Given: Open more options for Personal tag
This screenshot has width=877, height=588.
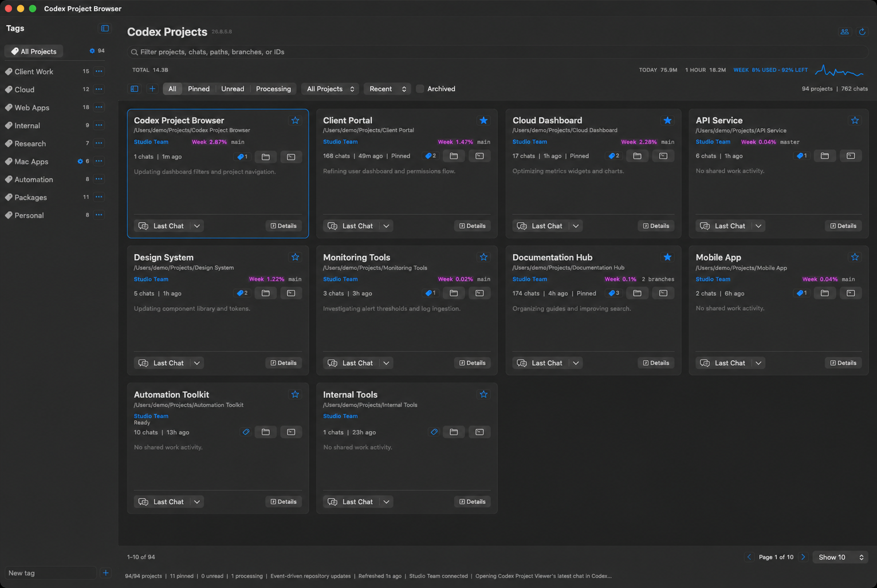Looking at the screenshot, I should (99, 215).
